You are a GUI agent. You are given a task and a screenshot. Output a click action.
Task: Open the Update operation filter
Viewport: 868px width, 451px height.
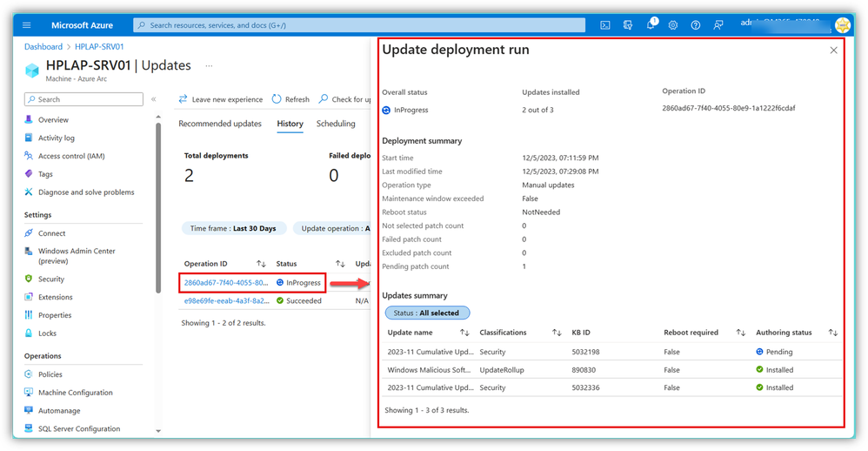click(332, 228)
